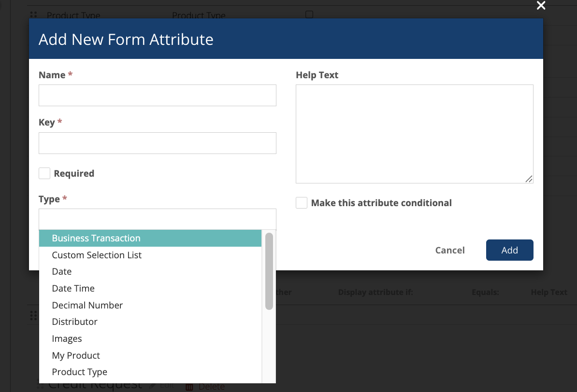Click drag handle of background Product Type row
The width and height of the screenshot is (577, 392).
tap(33, 14)
